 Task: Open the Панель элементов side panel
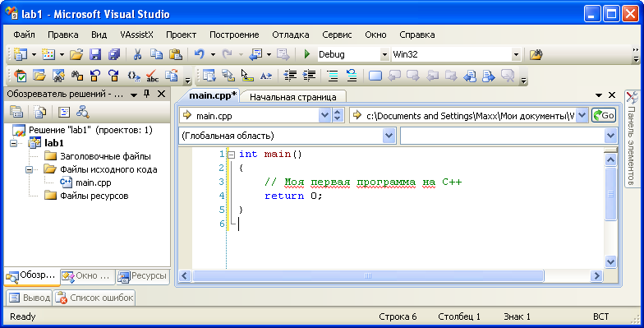click(632, 139)
